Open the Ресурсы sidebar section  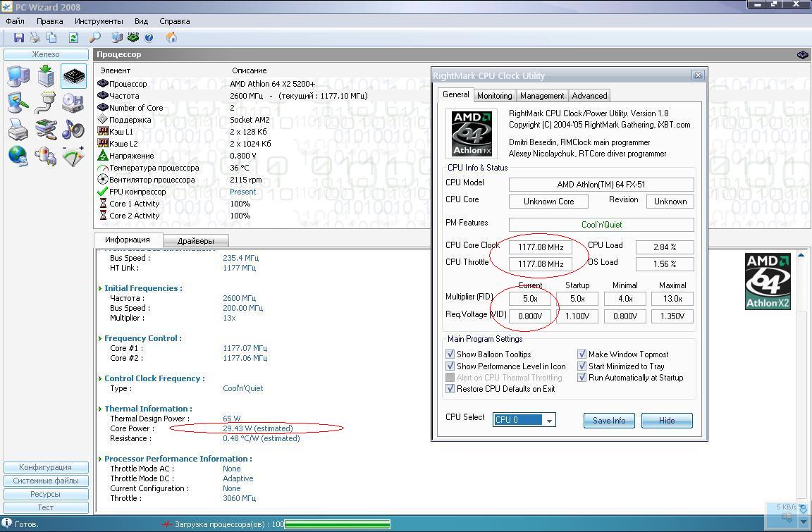coord(46,494)
